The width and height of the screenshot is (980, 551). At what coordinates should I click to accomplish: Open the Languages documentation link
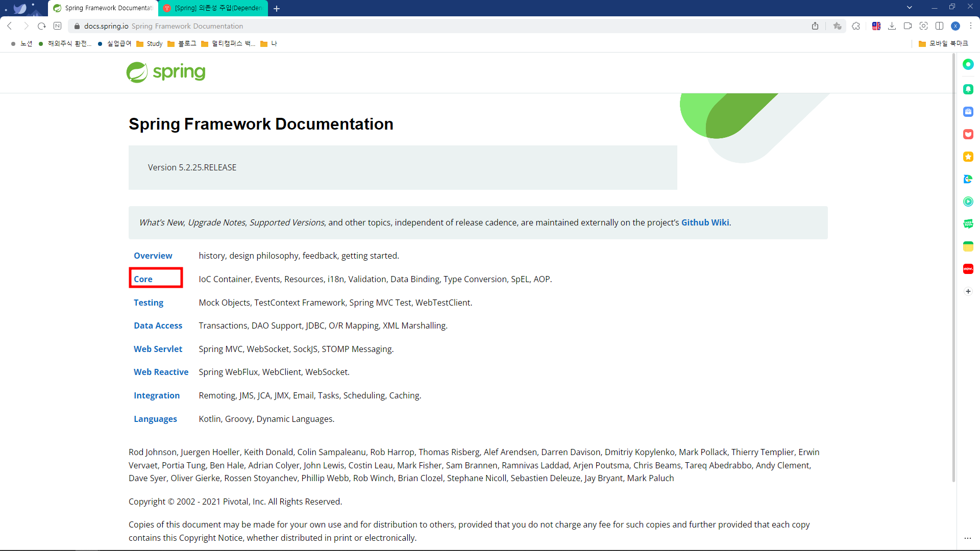[155, 419]
